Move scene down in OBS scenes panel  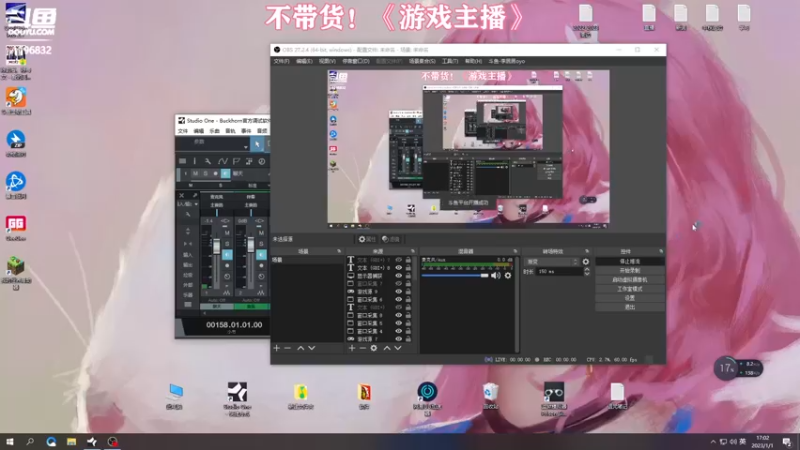click(x=312, y=348)
